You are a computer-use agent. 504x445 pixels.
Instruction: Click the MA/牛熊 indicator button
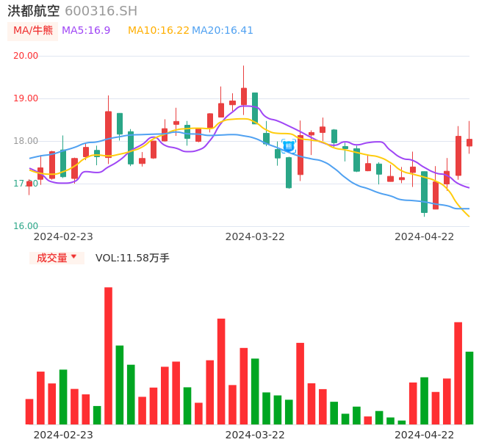click(x=33, y=31)
